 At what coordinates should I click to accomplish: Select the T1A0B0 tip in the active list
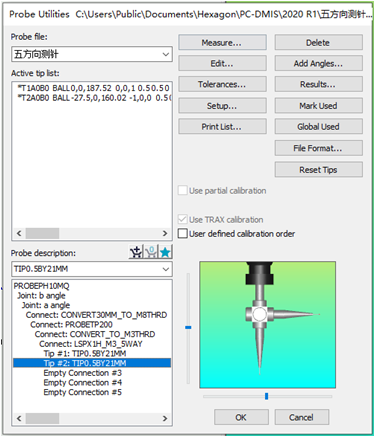94,88
